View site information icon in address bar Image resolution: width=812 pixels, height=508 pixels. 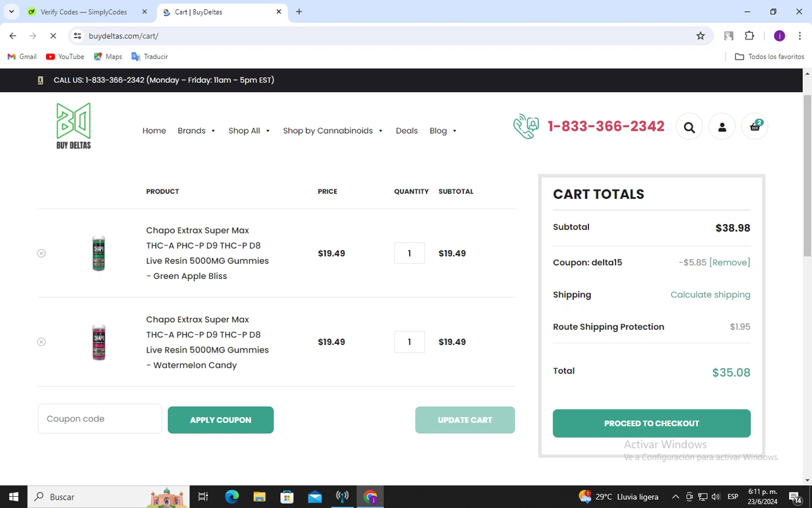point(77,36)
